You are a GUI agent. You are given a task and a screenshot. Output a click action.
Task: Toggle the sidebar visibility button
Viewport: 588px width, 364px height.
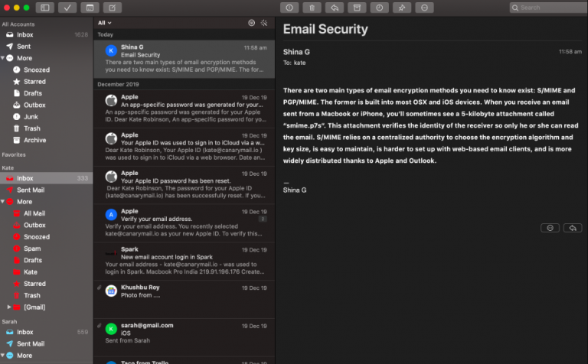[x=44, y=8]
